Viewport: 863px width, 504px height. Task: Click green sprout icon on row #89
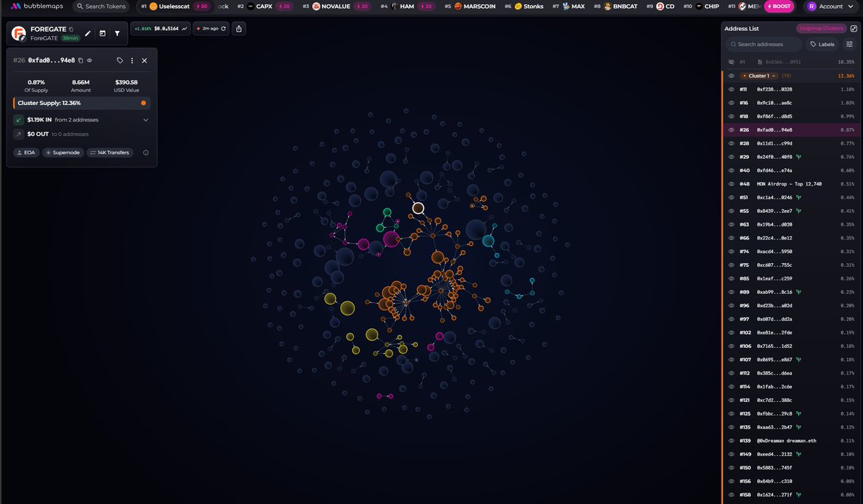(x=799, y=292)
